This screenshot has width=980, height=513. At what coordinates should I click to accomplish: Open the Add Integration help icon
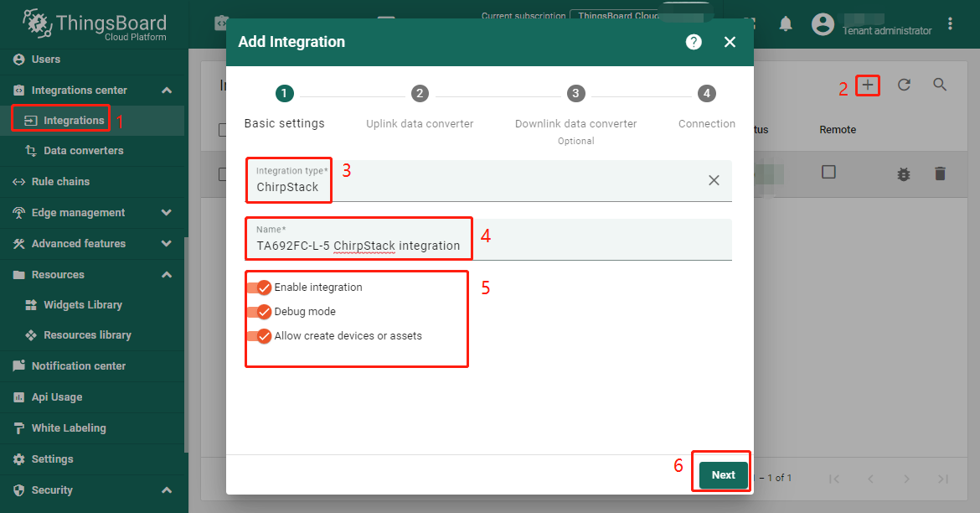pos(694,42)
